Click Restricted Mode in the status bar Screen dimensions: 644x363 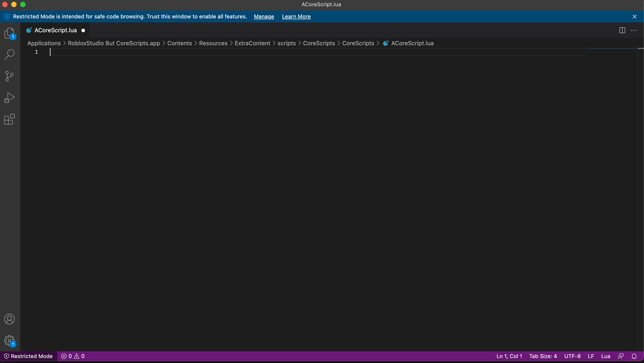(x=28, y=356)
